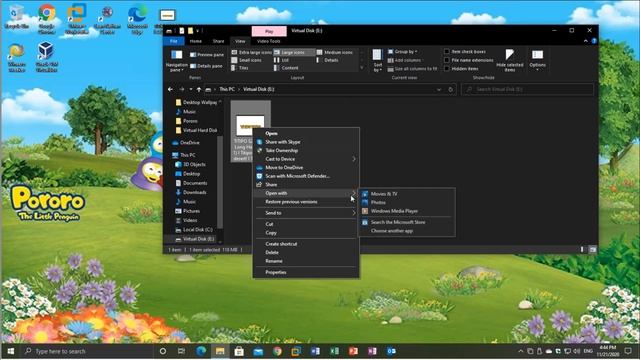Switch to the Share ribbon tab
The image size is (640, 360).
click(218, 41)
